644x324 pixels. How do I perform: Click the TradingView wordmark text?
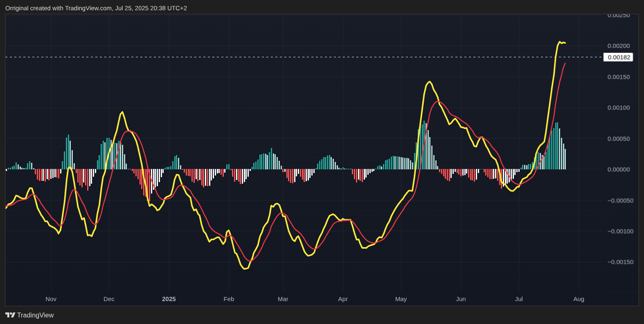coord(35,315)
